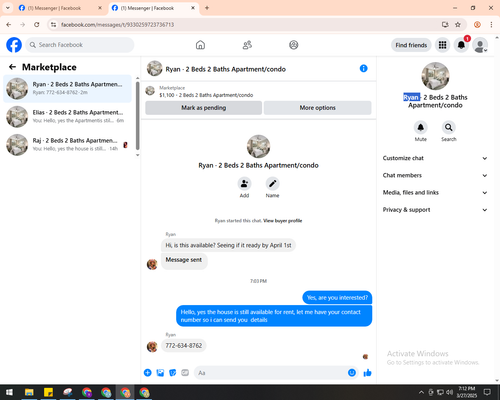
Task: Click the Aa message input field
Action: coord(272,373)
